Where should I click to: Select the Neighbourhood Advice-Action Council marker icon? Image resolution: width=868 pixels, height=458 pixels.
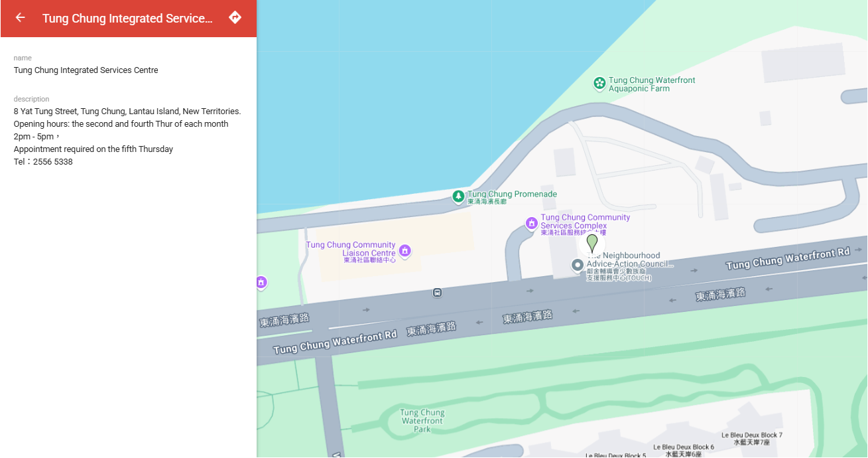pyautogui.click(x=578, y=266)
